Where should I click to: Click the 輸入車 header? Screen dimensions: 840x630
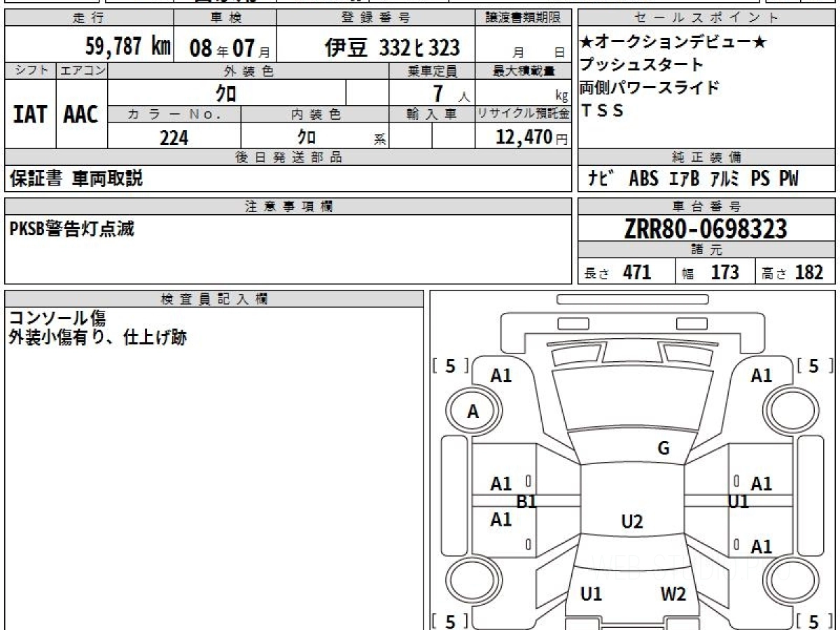tap(432, 114)
